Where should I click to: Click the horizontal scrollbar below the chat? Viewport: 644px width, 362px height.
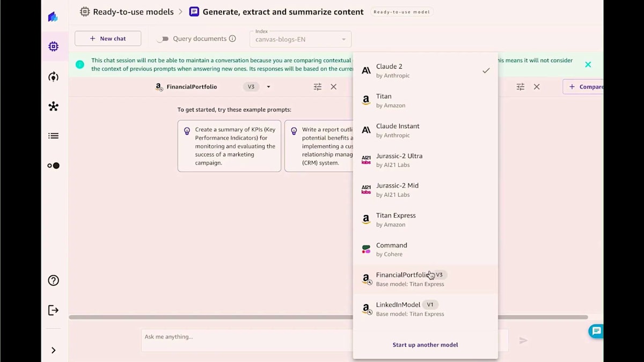point(328,317)
